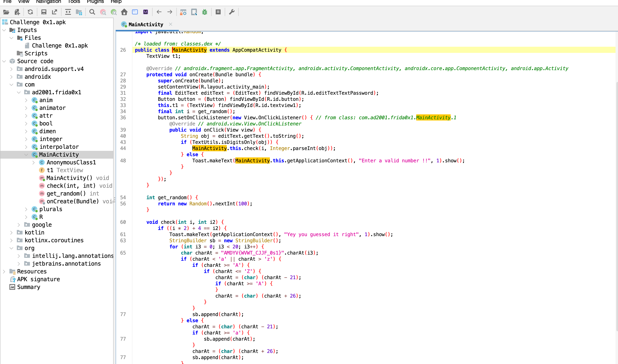Click the green bug debugger icon
The width and height of the screenshot is (618, 364).
[205, 12]
